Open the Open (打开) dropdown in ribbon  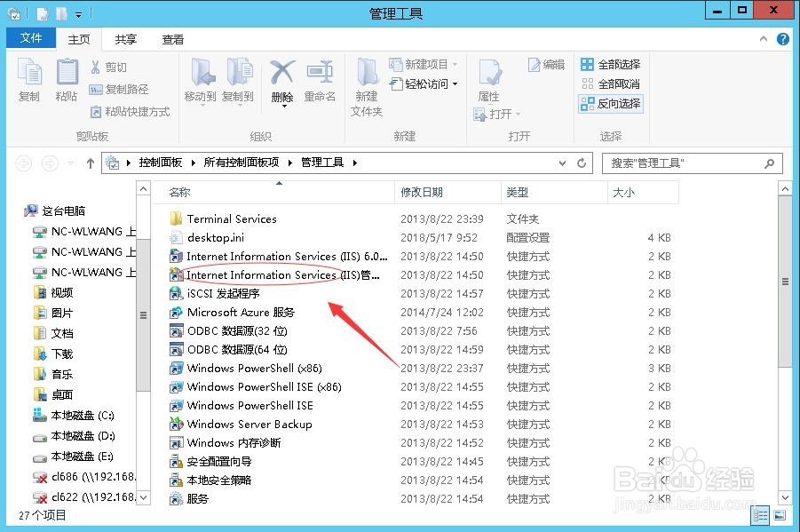497,114
